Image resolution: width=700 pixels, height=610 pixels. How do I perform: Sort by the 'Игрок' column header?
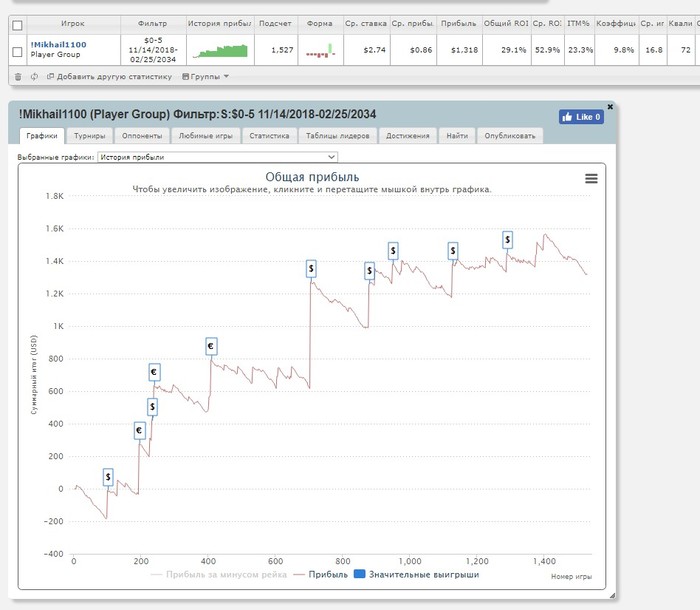(73, 24)
